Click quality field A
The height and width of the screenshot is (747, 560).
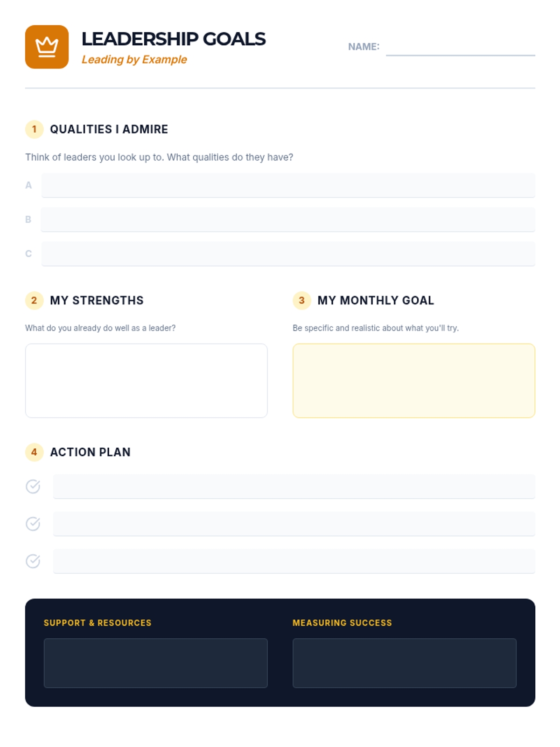pyautogui.click(x=288, y=185)
